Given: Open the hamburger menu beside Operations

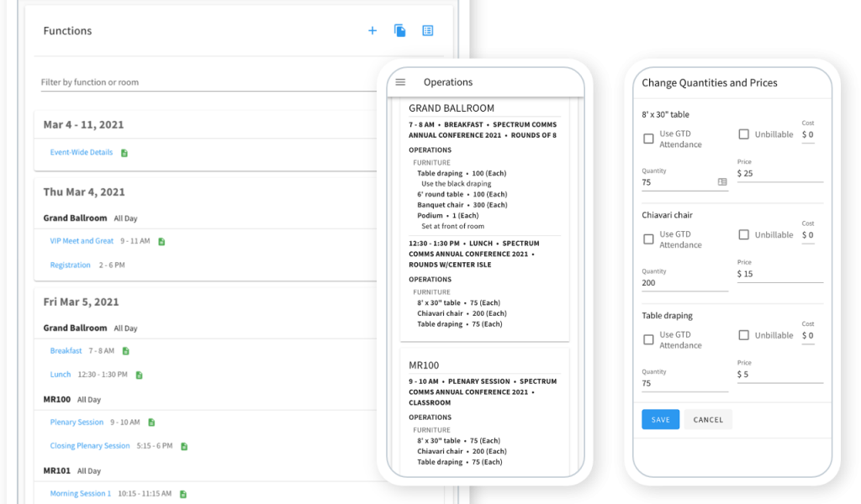Looking at the screenshot, I should point(400,82).
